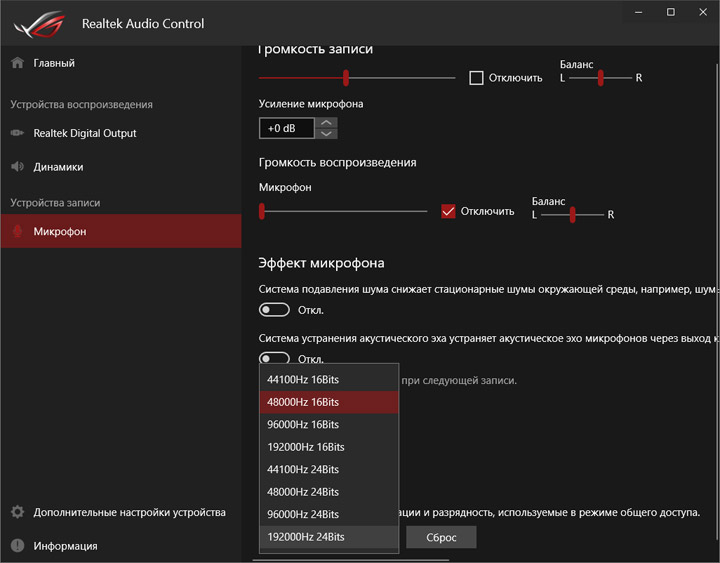Check the recording volume Отключить checkbox
The height and width of the screenshot is (563, 720).
(x=476, y=78)
